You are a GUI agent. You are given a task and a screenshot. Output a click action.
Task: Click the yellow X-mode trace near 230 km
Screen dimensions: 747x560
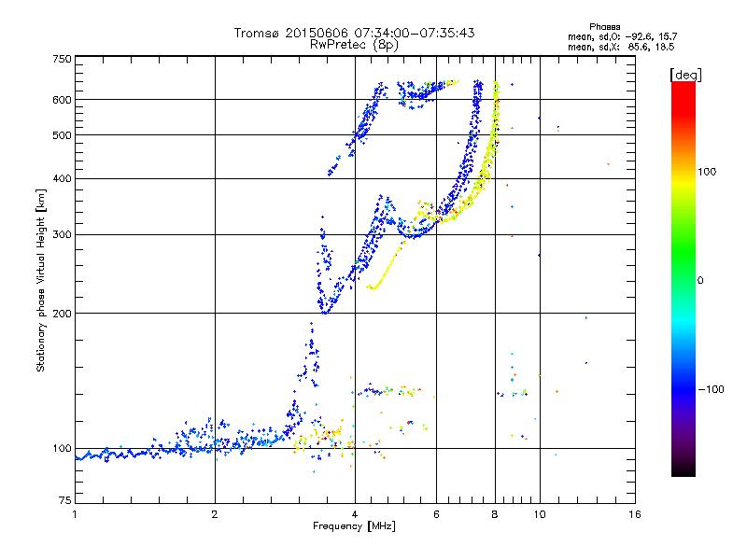pyautogui.click(x=374, y=287)
